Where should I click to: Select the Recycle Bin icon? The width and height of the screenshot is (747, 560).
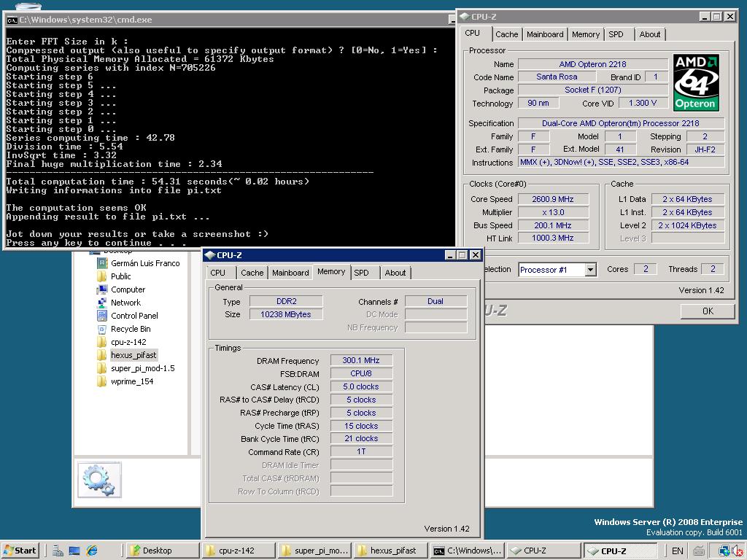102,329
